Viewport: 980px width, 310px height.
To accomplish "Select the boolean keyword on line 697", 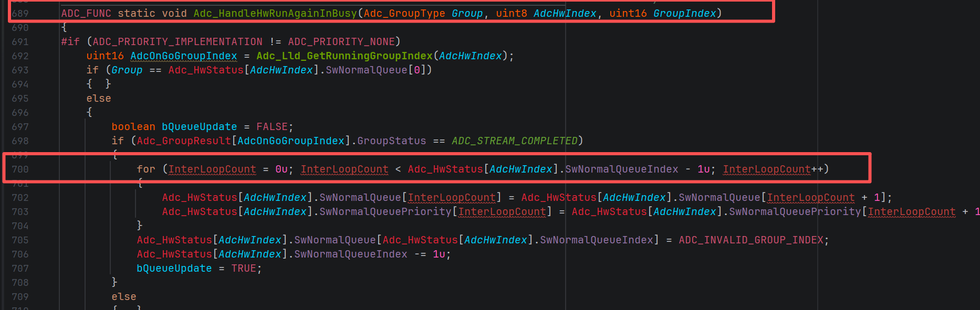I will click(133, 126).
